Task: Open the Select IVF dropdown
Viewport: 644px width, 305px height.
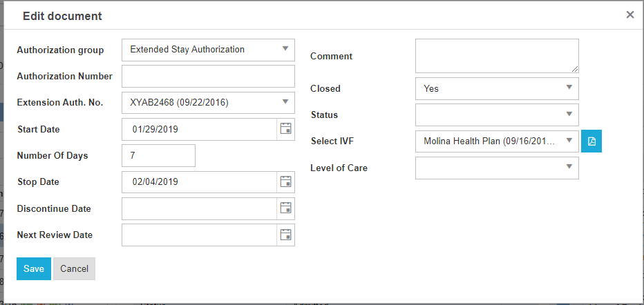Action: (x=497, y=141)
